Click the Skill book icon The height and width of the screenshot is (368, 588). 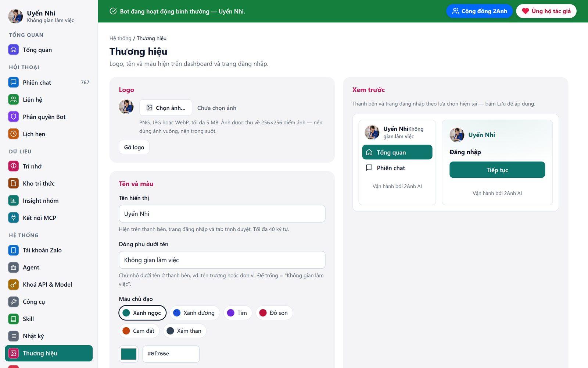[14, 319]
